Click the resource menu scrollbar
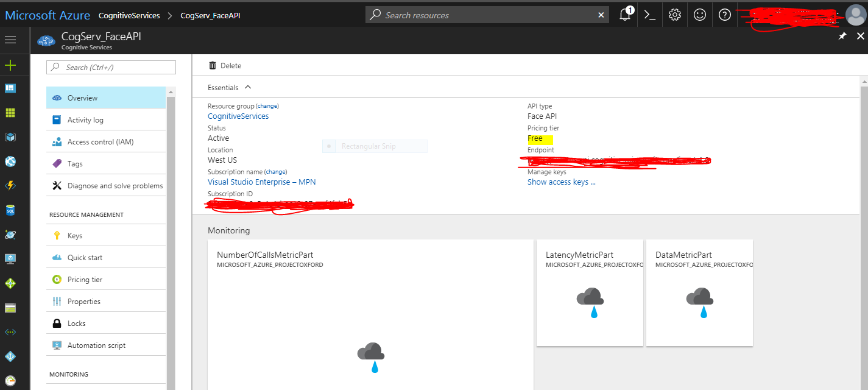 [x=171, y=238]
